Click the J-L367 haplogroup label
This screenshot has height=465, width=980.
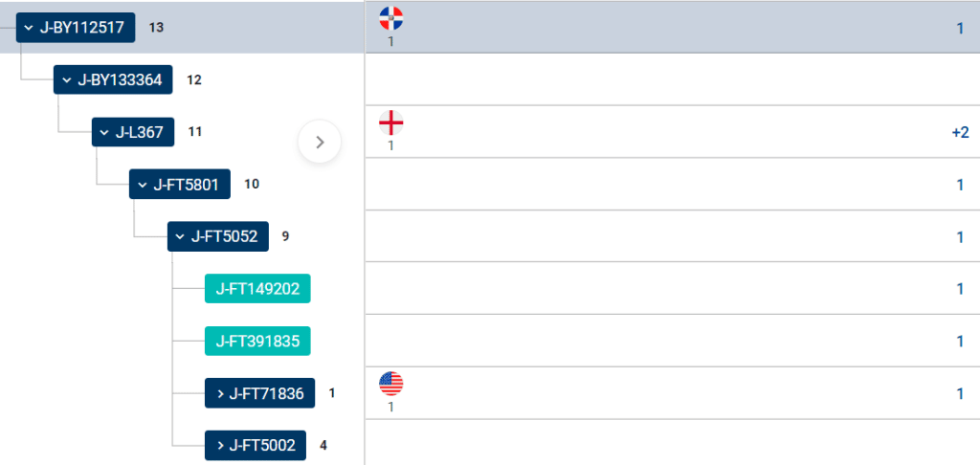pos(140,132)
